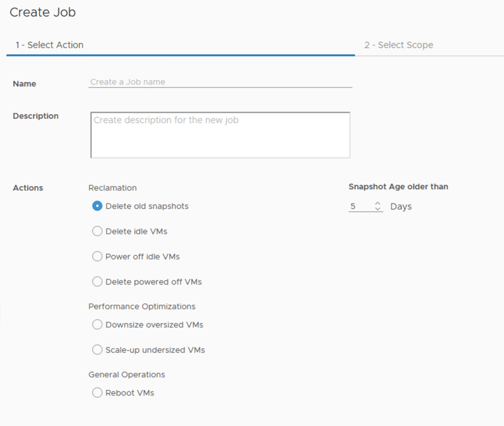The height and width of the screenshot is (426, 504).
Task: Enable the Downsize oversized VMs action
Action: point(97,325)
